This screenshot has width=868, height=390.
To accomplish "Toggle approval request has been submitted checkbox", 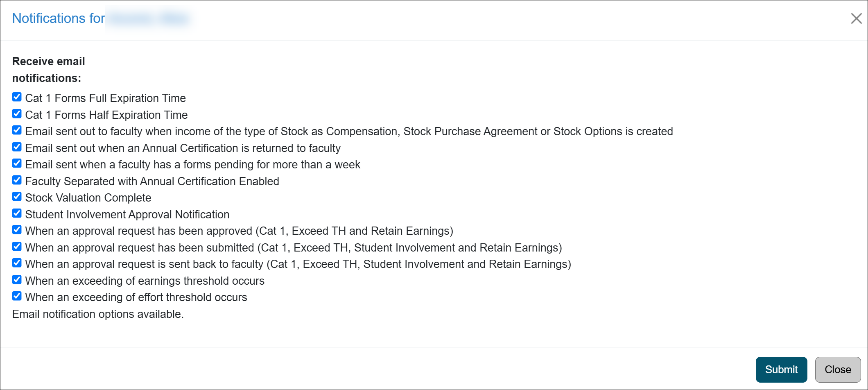I will click(x=17, y=247).
